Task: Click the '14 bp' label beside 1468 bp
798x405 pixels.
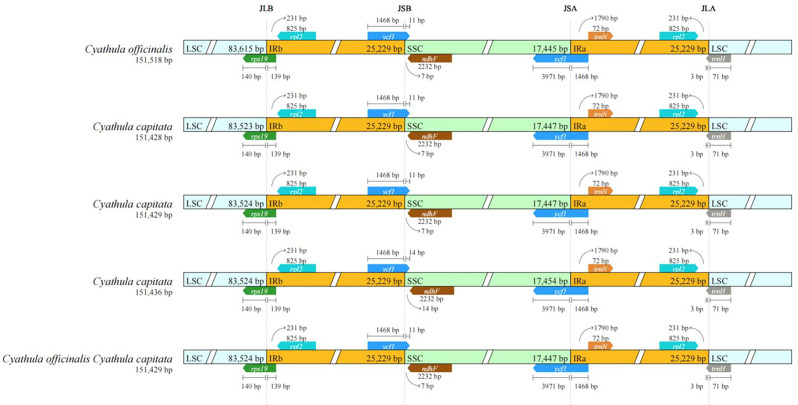Action: click(x=417, y=253)
